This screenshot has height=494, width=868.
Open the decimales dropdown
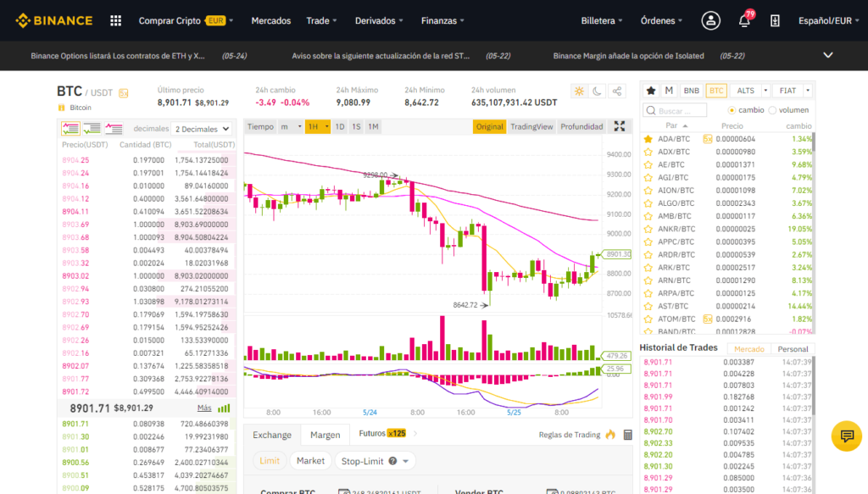coord(202,129)
